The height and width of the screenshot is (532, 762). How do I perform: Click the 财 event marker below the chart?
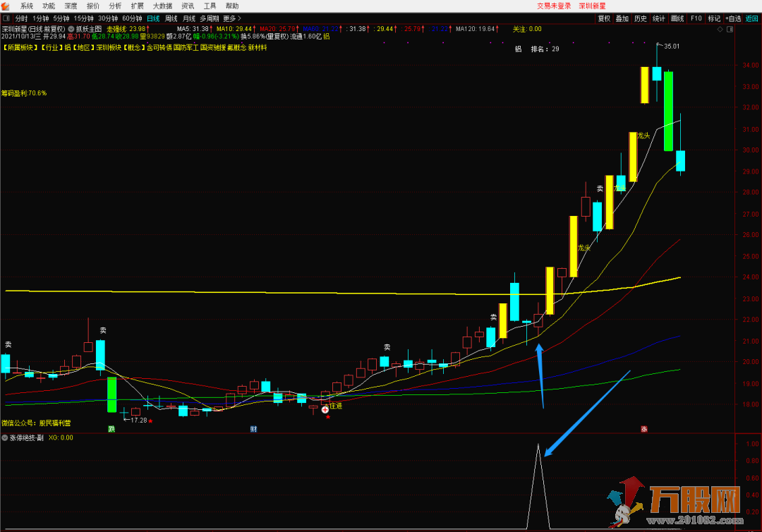[x=253, y=429]
